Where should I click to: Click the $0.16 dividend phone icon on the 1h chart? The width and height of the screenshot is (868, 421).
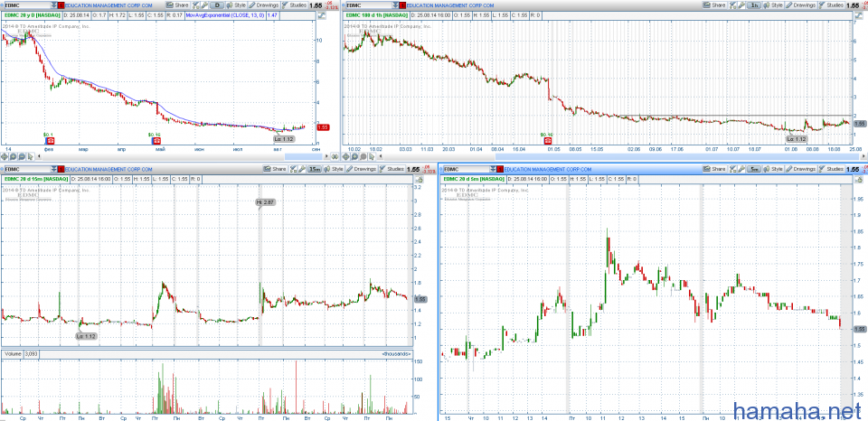pyautogui.click(x=548, y=141)
